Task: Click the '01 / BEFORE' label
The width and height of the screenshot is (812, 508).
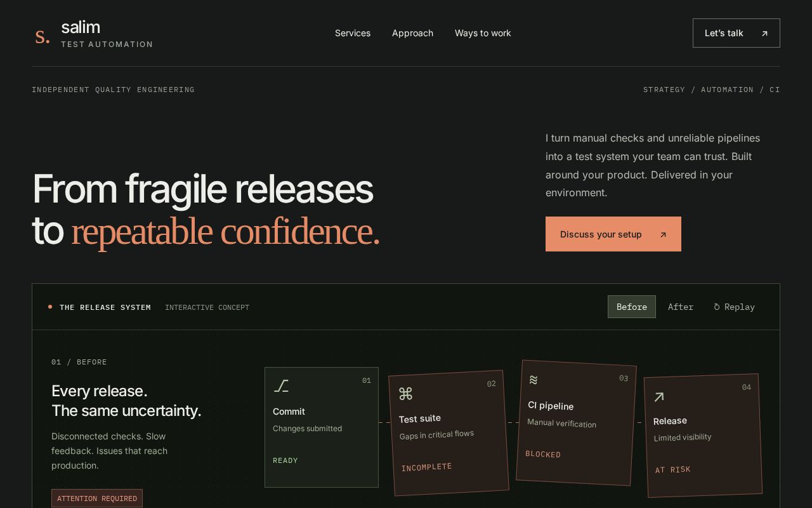Action: click(79, 362)
